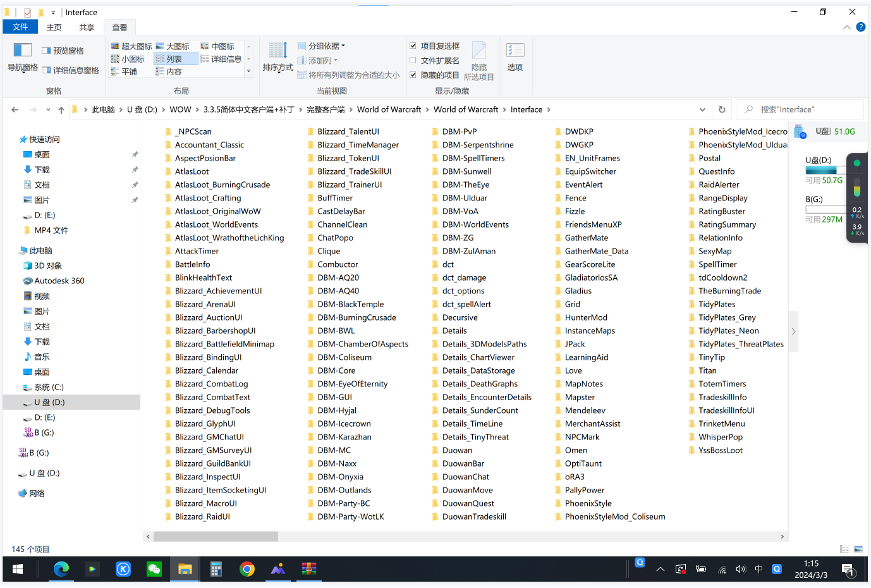Switch to large thumbnails view in status bar
This screenshot has height=588, width=871.
point(858,549)
